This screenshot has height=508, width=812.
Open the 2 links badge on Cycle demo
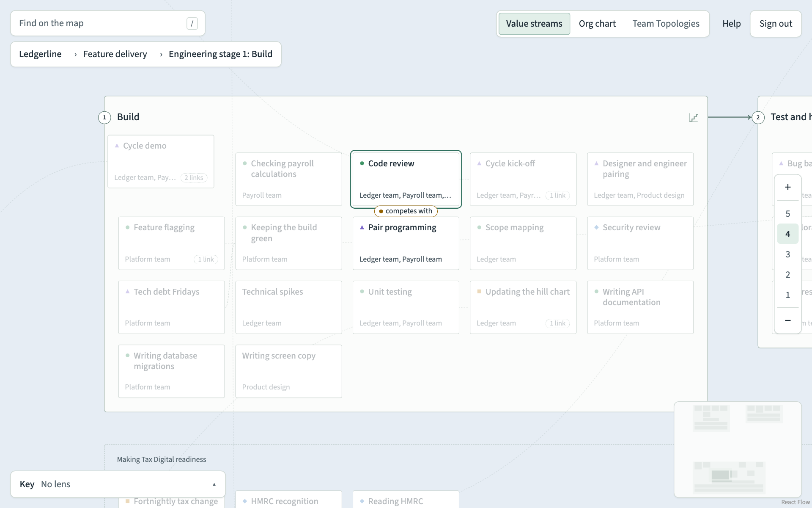[x=194, y=178]
